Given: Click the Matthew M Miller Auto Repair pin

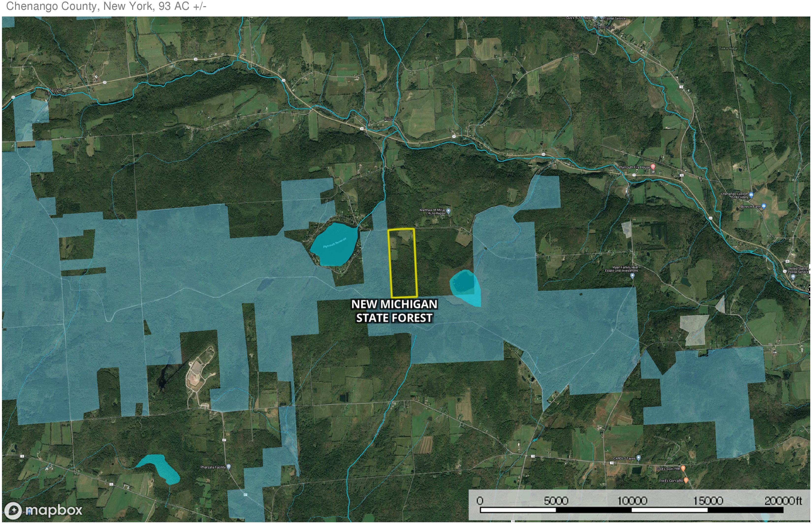Looking at the screenshot, I should tap(448, 211).
